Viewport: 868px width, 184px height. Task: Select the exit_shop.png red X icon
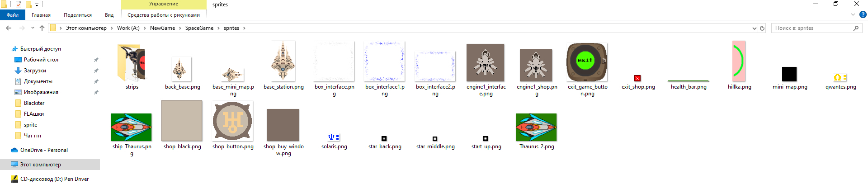637,78
